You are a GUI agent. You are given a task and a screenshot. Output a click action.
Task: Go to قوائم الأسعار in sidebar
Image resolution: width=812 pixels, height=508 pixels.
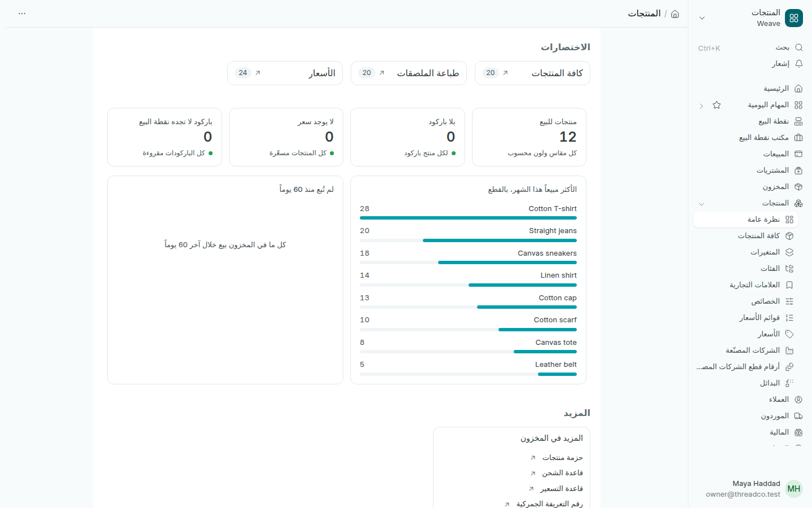point(745,318)
